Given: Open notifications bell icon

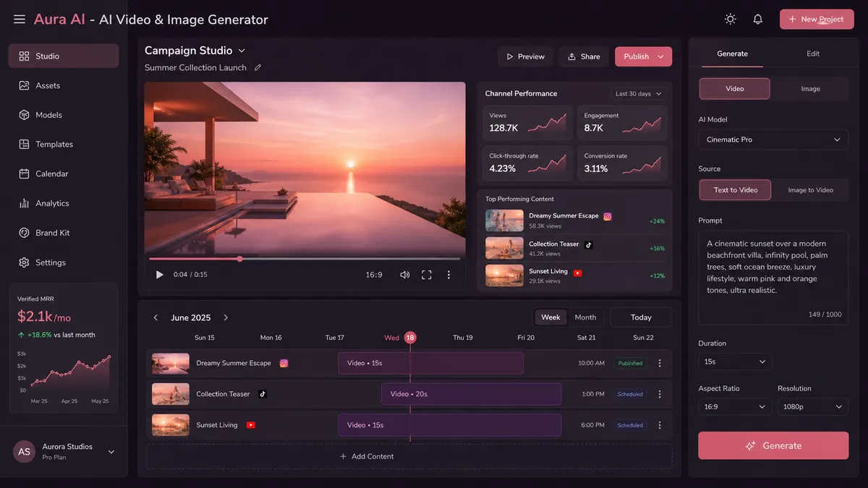Looking at the screenshot, I should [x=758, y=20].
